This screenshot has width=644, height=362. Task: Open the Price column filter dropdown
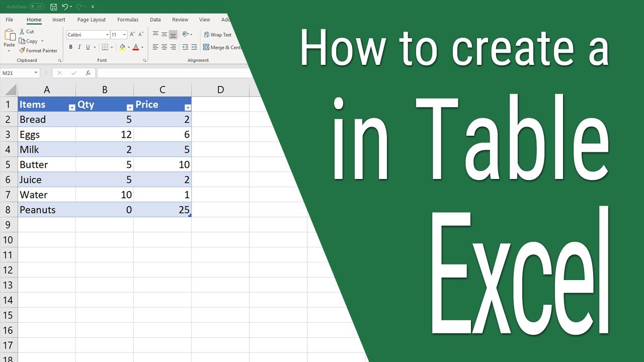tap(188, 108)
